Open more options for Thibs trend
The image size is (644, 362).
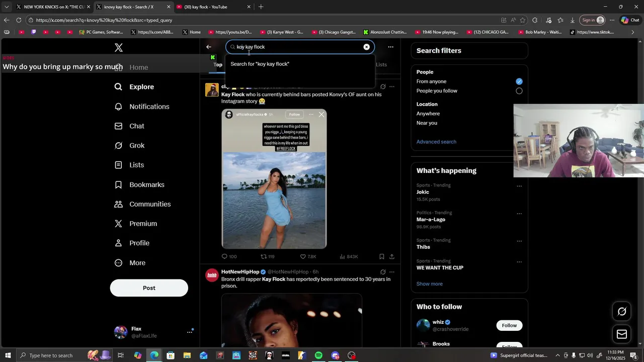pyautogui.click(x=519, y=241)
